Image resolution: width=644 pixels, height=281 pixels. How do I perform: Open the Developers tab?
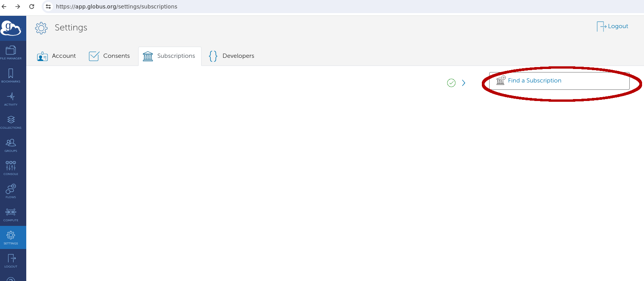click(231, 56)
